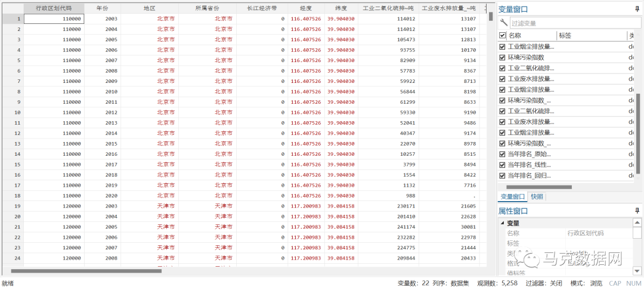The height and width of the screenshot is (287, 644).
Task: Click the 年份 cell showing 2016
Action: point(103,154)
